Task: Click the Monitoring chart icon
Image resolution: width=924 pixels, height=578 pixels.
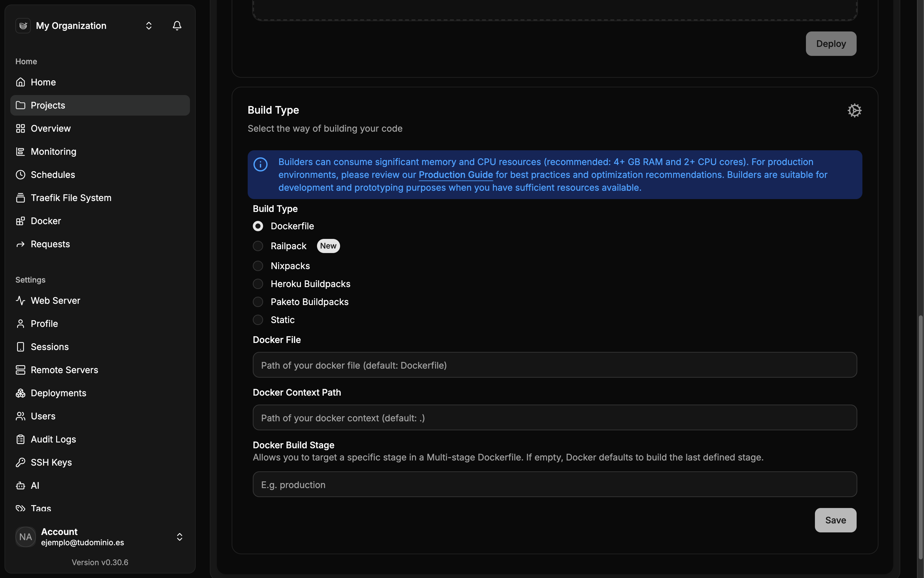Action: pyautogui.click(x=21, y=151)
